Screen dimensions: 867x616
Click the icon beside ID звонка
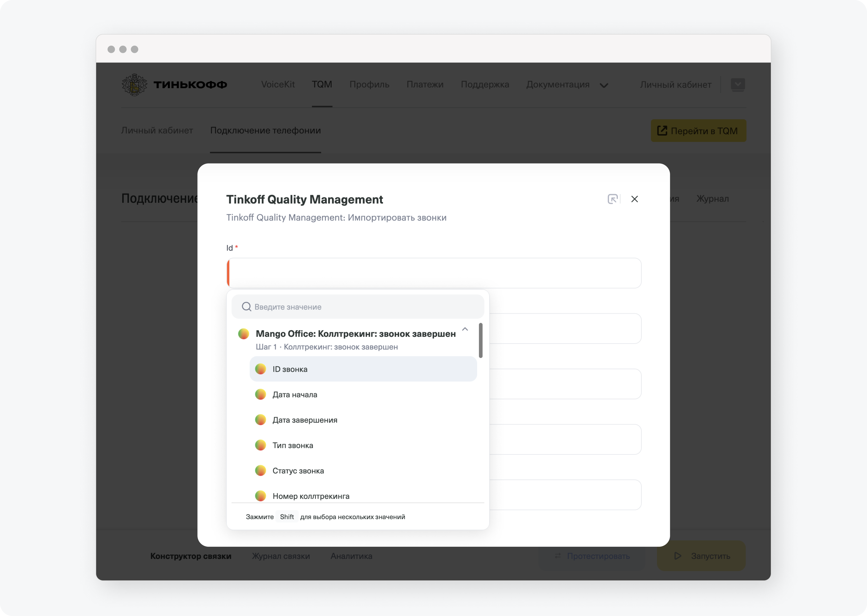click(261, 369)
